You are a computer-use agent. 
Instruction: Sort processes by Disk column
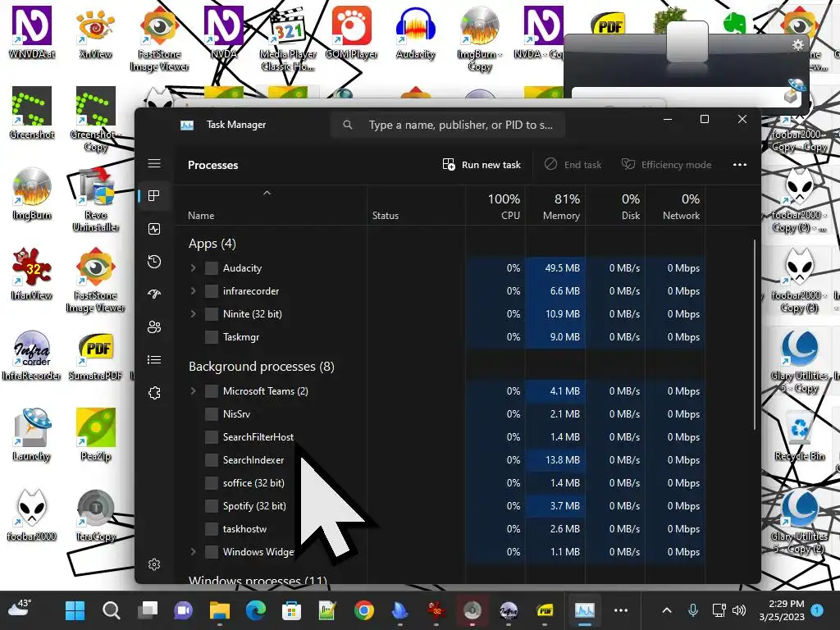point(615,205)
